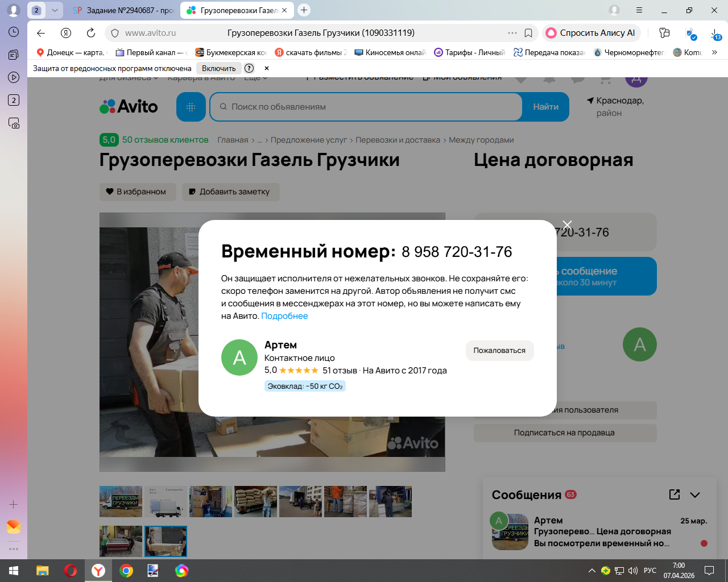This screenshot has width=728, height=582.
Task: Open Артем's profile name in the popup
Action: [280, 345]
